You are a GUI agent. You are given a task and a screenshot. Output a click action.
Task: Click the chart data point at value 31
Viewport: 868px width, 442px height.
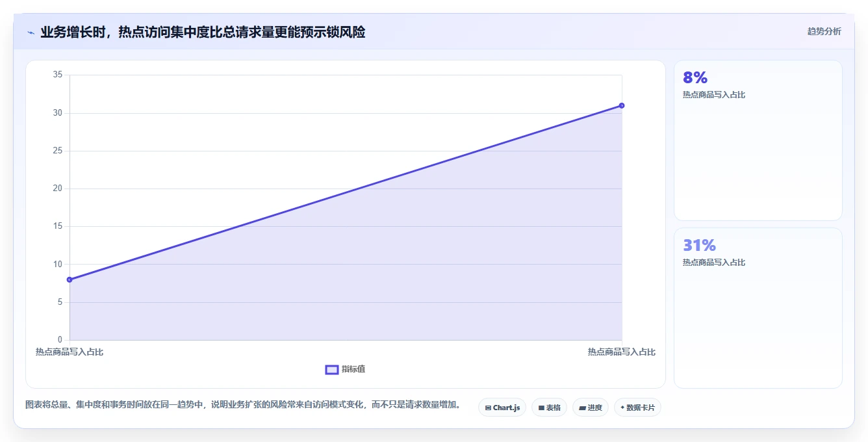click(622, 105)
